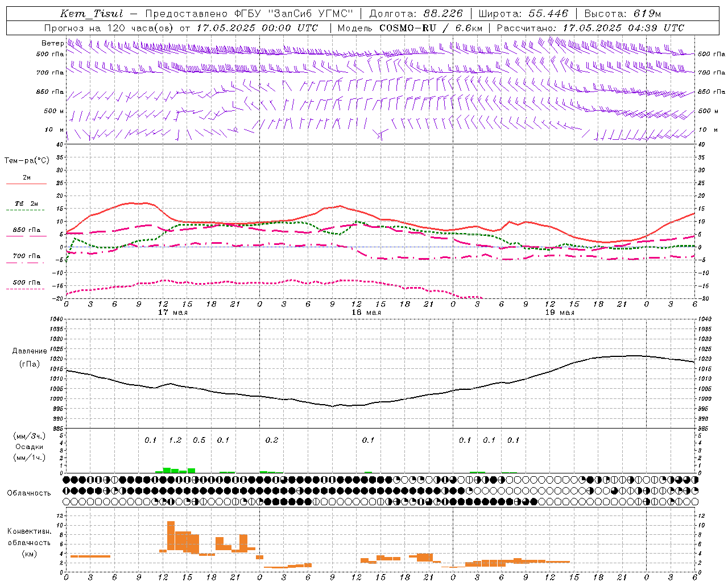Click the 0.5 precipitation amount value
728x582 pixels.
(x=199, y=440)
